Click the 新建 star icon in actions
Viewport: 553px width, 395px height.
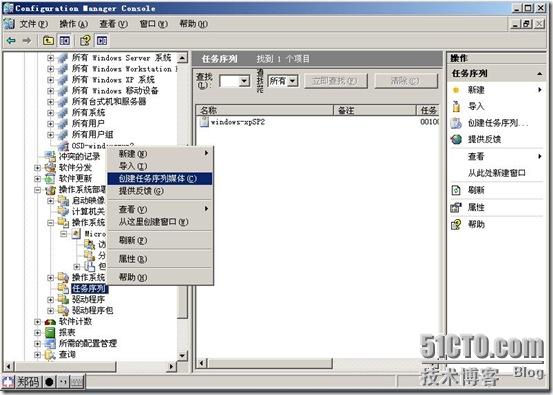tap(456, 90)
